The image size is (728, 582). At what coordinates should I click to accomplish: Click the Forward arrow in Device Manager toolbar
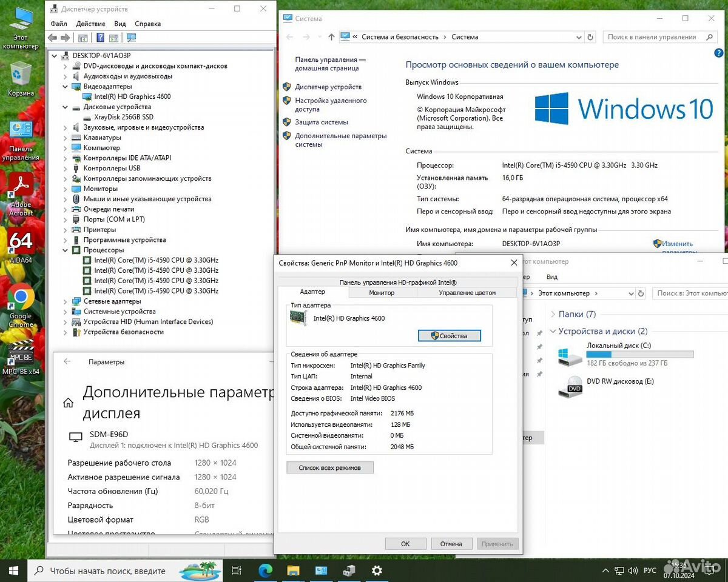(65, 38)
